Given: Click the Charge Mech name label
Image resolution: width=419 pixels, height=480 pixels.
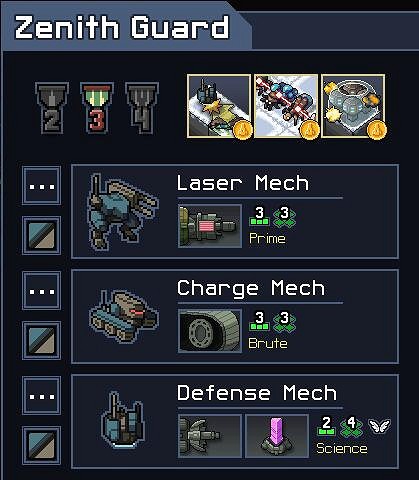Looking at the screenshot, I should pos(251,289).
